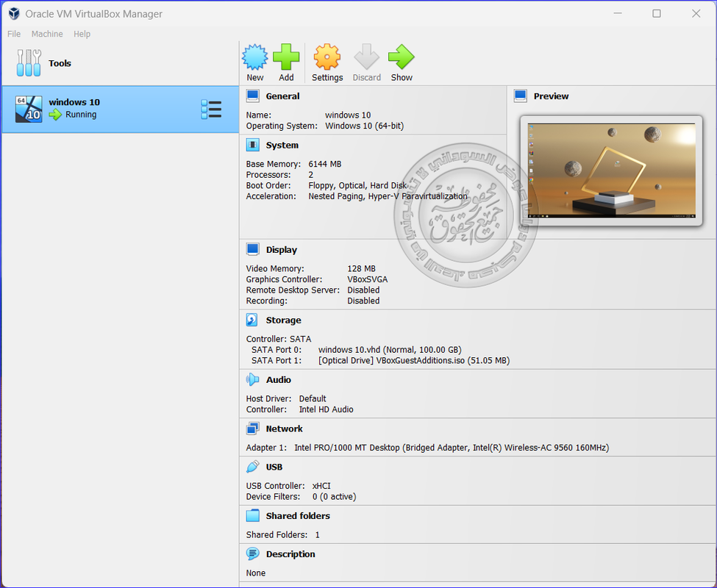
Task: Click the windows 10 VM menu list icon
Action: click(x=211, y=110)
